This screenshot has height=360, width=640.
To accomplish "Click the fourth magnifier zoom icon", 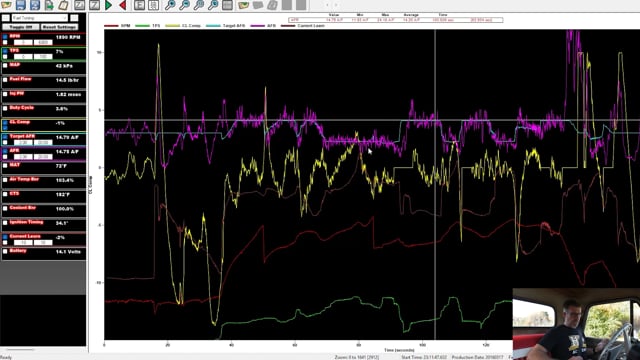I will click(213, 5).
